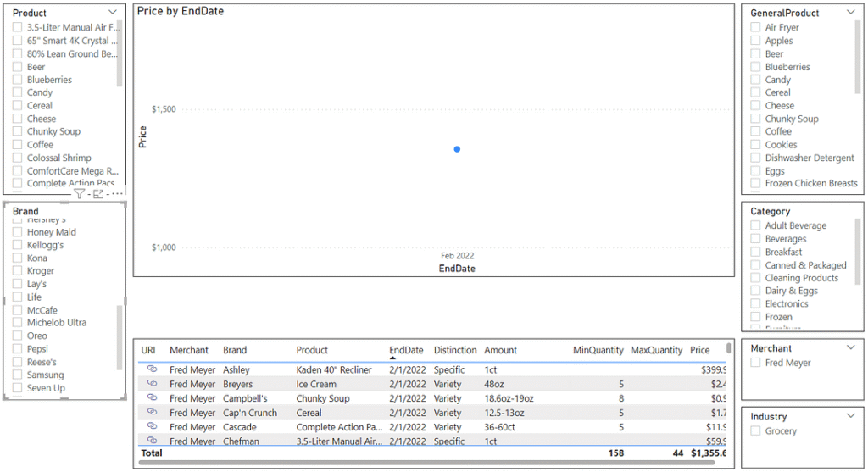Sort table by Product column header
Viewport: 868px width, 472px height.
312,350
